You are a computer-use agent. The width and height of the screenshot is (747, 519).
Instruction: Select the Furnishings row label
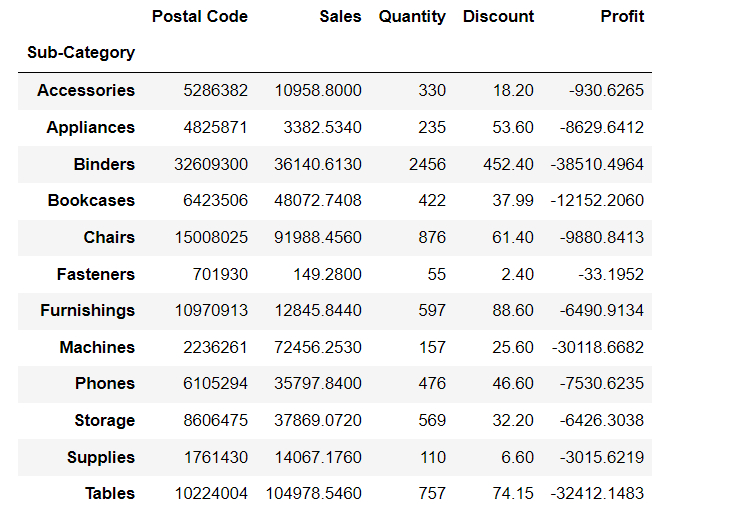pos(88,311)
